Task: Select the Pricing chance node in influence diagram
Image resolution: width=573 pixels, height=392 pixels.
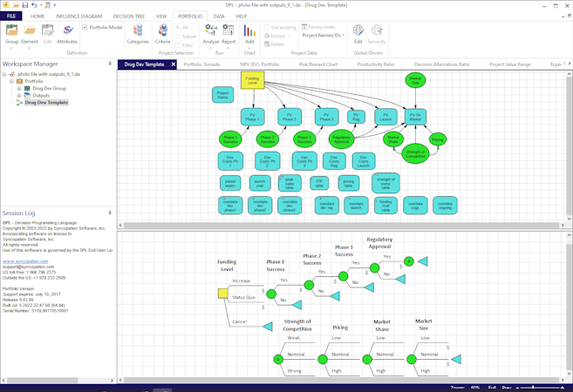Action: click(438, 139)
